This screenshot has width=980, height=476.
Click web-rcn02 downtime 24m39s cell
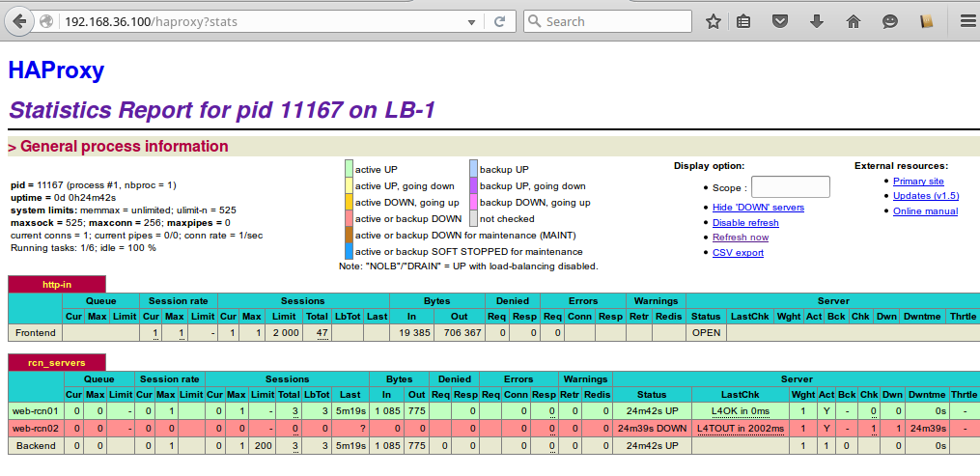coord(928,429)
